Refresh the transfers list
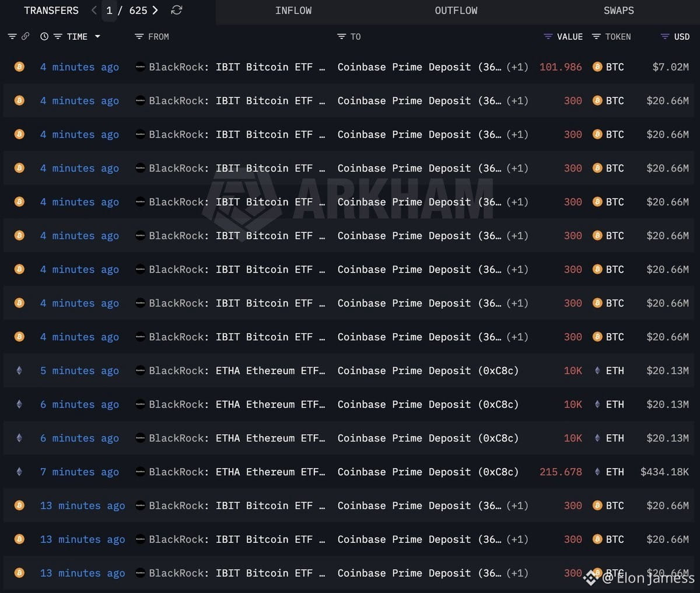The image size is (700, 593). click(x=177, y=11)
